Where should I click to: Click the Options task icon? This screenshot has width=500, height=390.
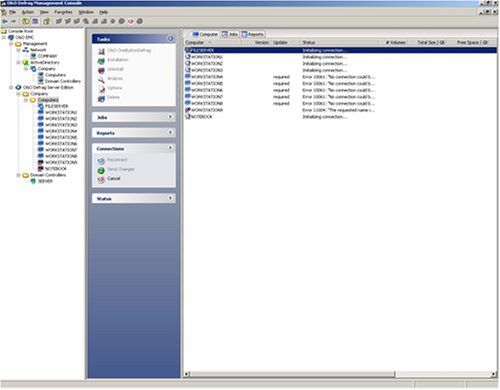[101, 89]
